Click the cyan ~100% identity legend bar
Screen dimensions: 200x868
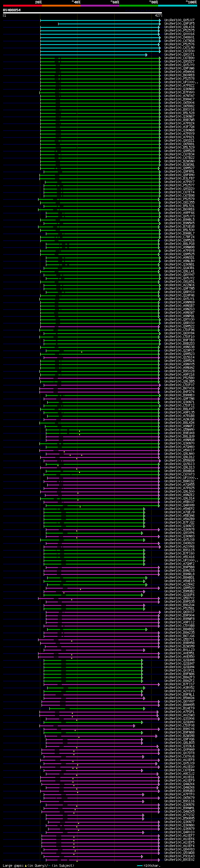coord(177,5)
